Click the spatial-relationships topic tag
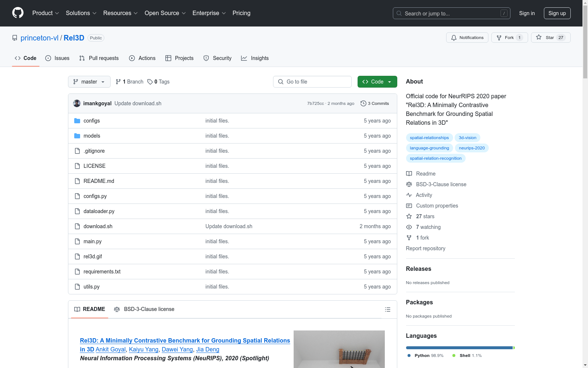588x368 pixels. tap(429, 138)
